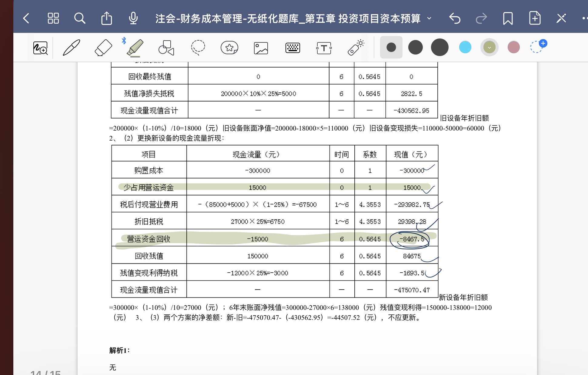The height and width of the screenshot is (375, 588).
Task: Go back with the left arrow
Action: coord(26,18)
